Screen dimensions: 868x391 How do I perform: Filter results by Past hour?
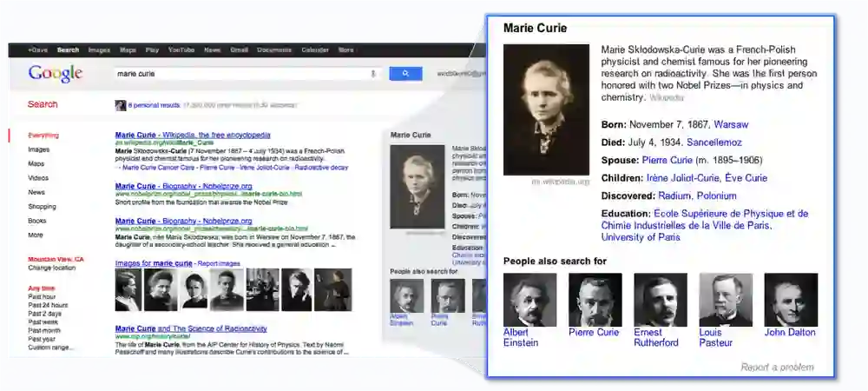click(42, 297)
